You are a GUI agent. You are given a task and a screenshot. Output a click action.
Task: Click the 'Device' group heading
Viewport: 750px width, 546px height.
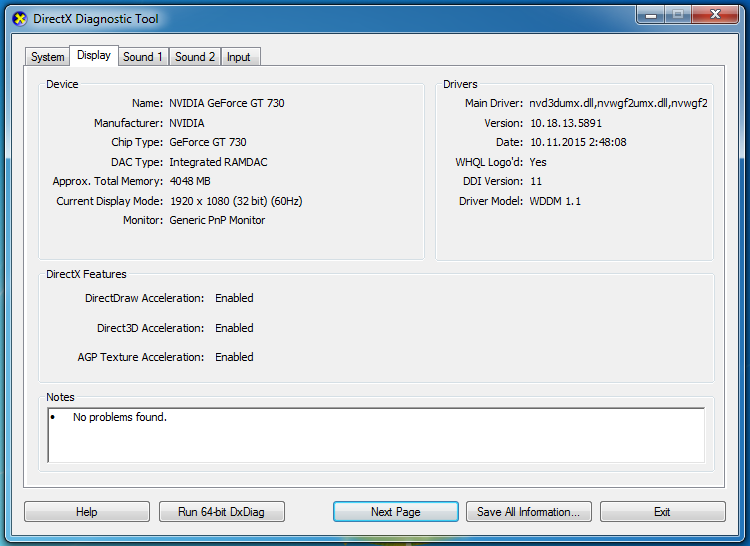[62, 84]
